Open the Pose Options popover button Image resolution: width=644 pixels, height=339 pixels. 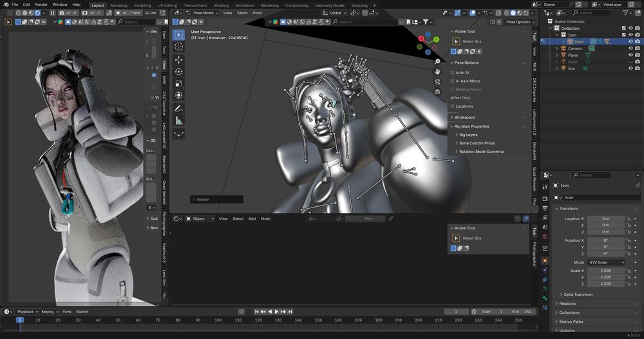[x=519, y=22]
